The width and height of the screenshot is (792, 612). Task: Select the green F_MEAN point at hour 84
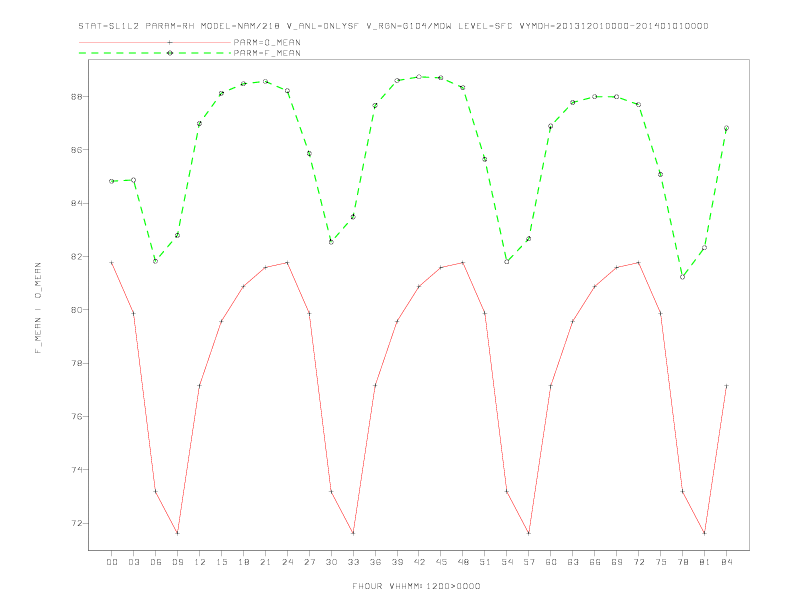click(726, 128)
